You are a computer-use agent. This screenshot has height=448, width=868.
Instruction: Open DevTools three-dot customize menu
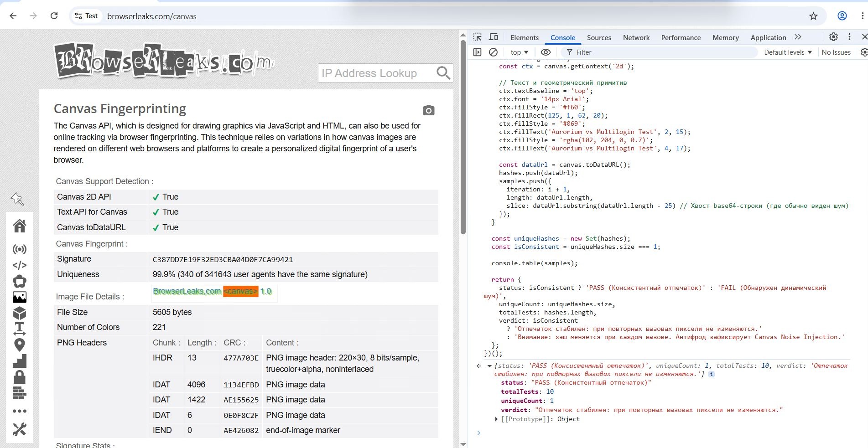pyautogui.click(x=849, y=37)
